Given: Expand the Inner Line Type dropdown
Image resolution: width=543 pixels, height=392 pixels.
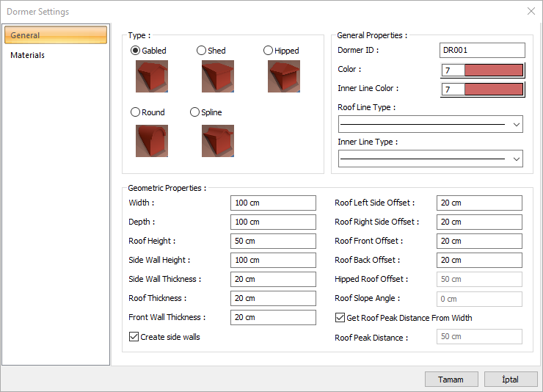Looking at the screenshot, I should pos(430,158).
